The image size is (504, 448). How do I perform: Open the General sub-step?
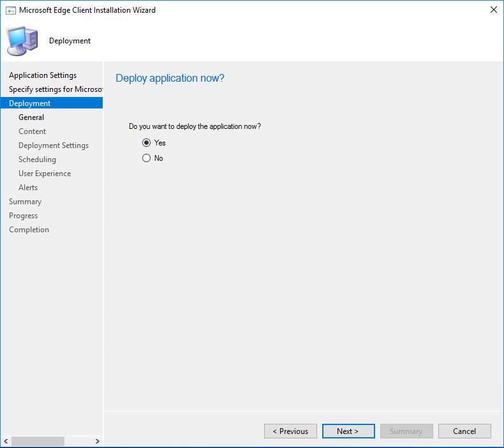pyautogui.click(x=31, y=117)
